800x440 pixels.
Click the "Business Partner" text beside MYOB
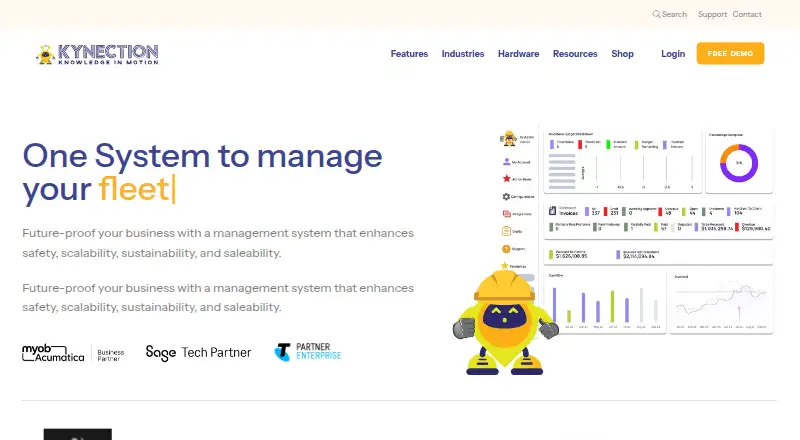(x=111, y=355)
